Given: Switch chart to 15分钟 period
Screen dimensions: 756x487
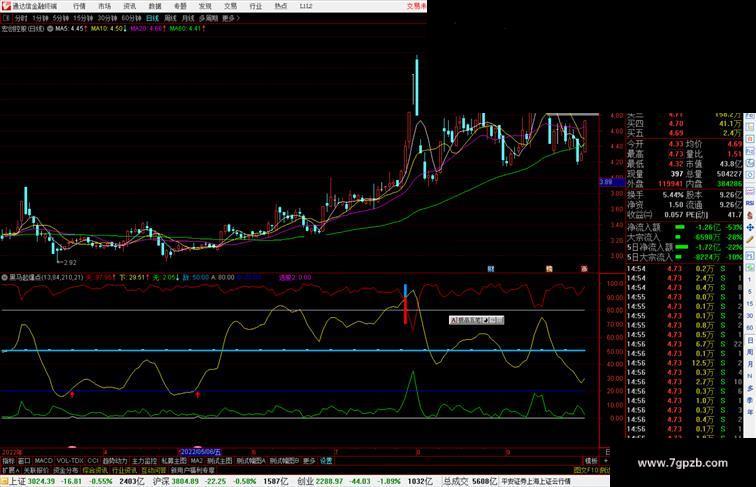Looking at the screenshot, I should [83, 18].
